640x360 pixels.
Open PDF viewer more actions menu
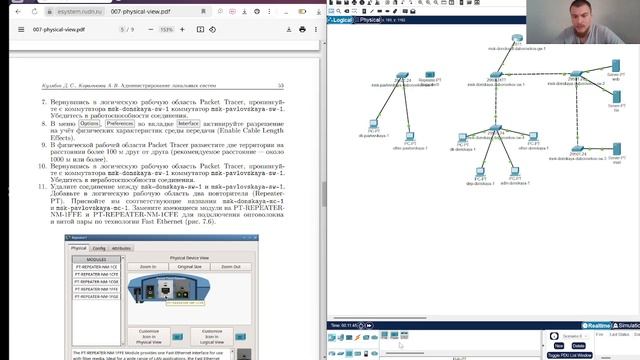[x=316, y=29]
